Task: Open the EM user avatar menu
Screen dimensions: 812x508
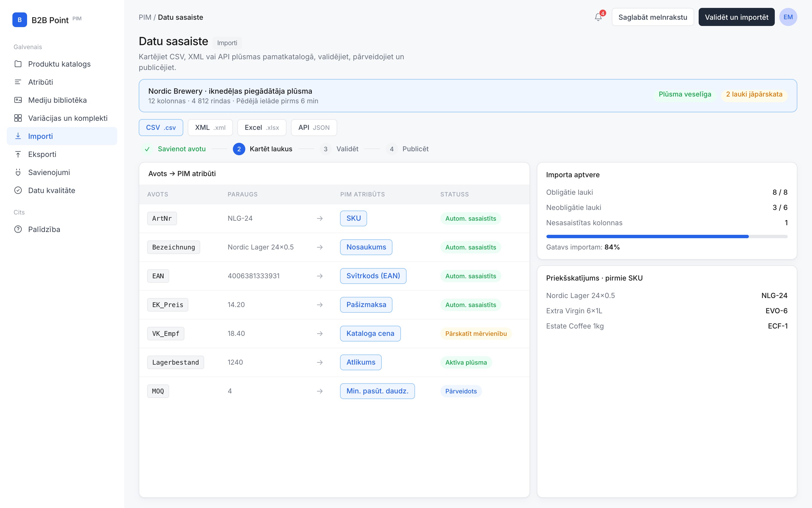Action: (788, 17)
